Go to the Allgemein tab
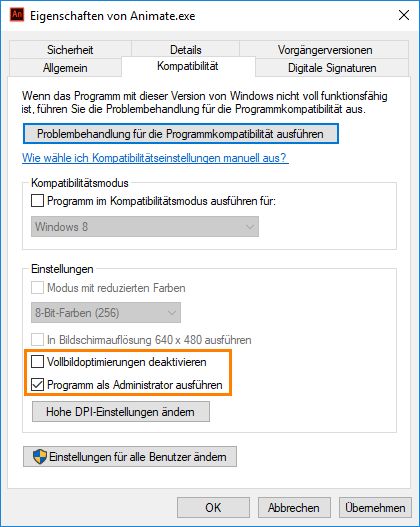420x527 pixels. pos(65,68)
